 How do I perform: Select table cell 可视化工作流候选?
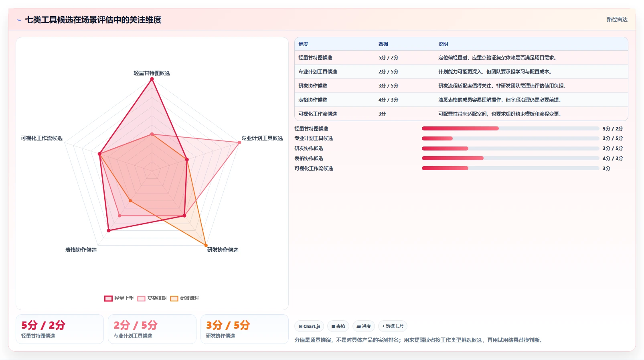318,114
